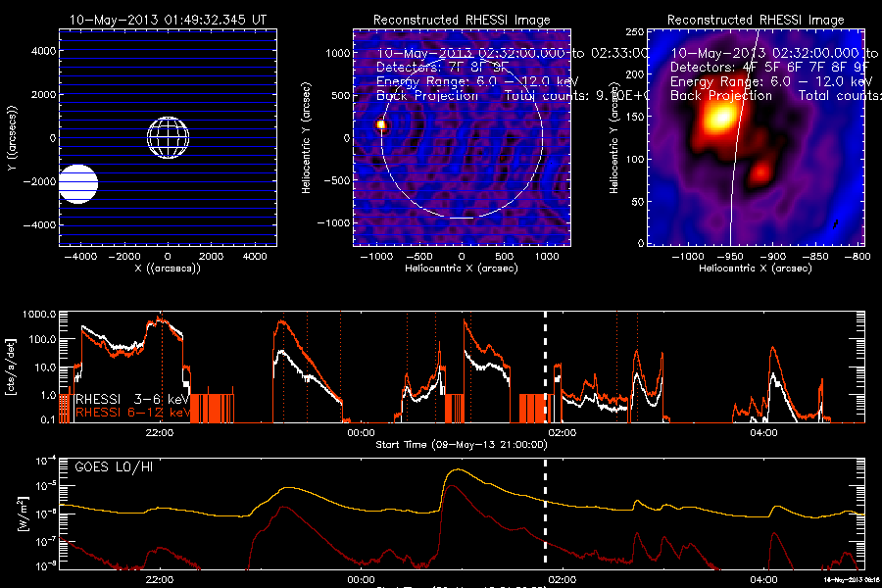Viewport: 882px width, 588px height.
Task: Click the 'RHESSI 6-12 keV' legend label
Action: 132,413
